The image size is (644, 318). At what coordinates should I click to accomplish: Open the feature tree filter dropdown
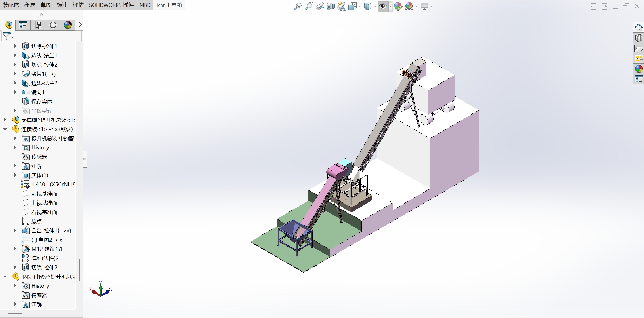[8, 36]
